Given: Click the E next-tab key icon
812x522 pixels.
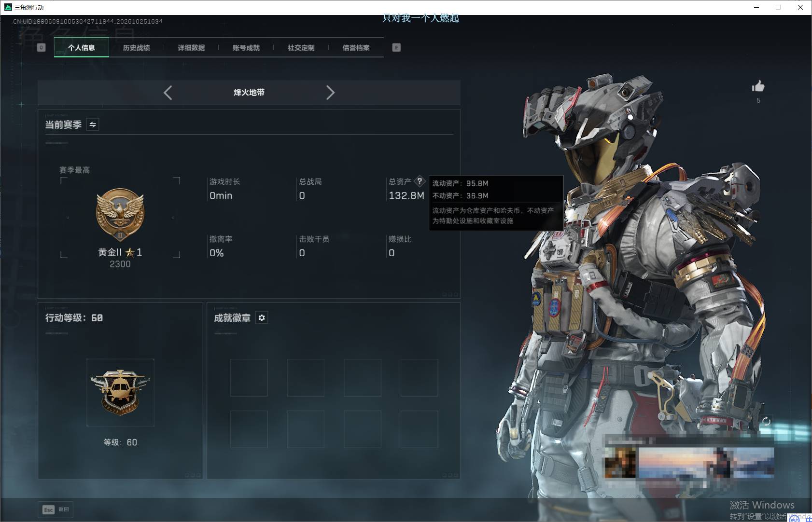Looking at the screenshot, I should tap(396, 47).
